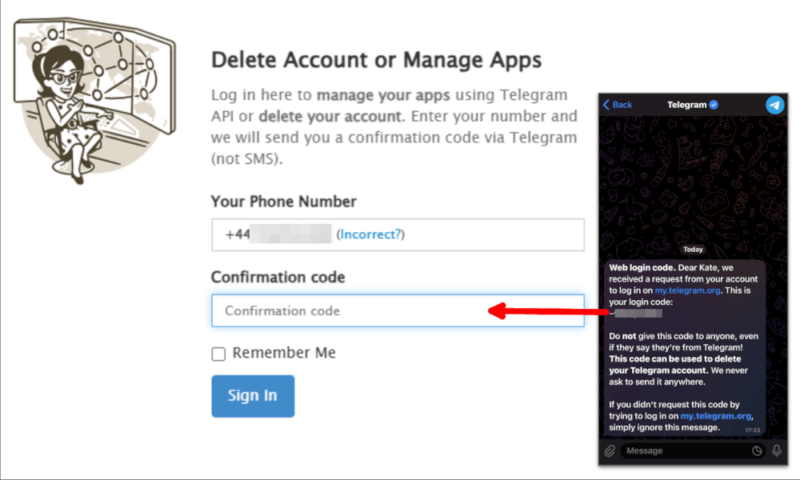Tap the sticker clock icon in message bar
This screenshot has height=480, width=800.
pos(757,451)
